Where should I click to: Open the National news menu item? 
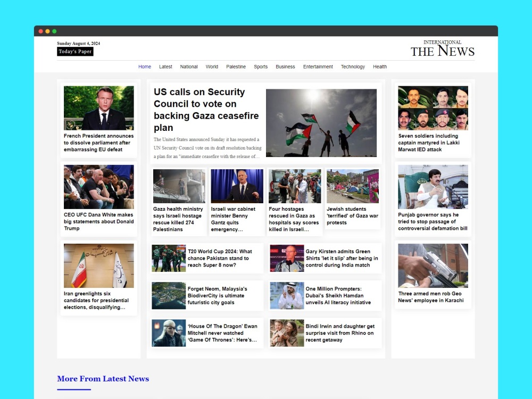pyautogui.click(x=189, y=67)
